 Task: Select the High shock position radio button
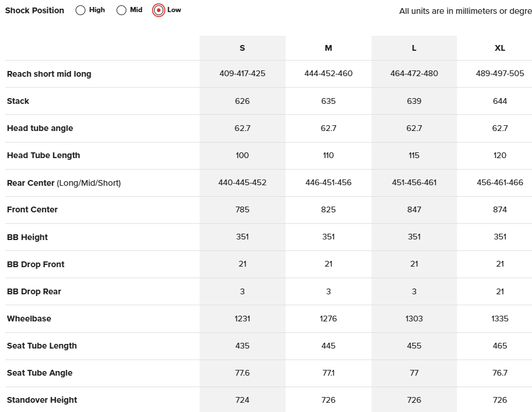click(81, 10)
